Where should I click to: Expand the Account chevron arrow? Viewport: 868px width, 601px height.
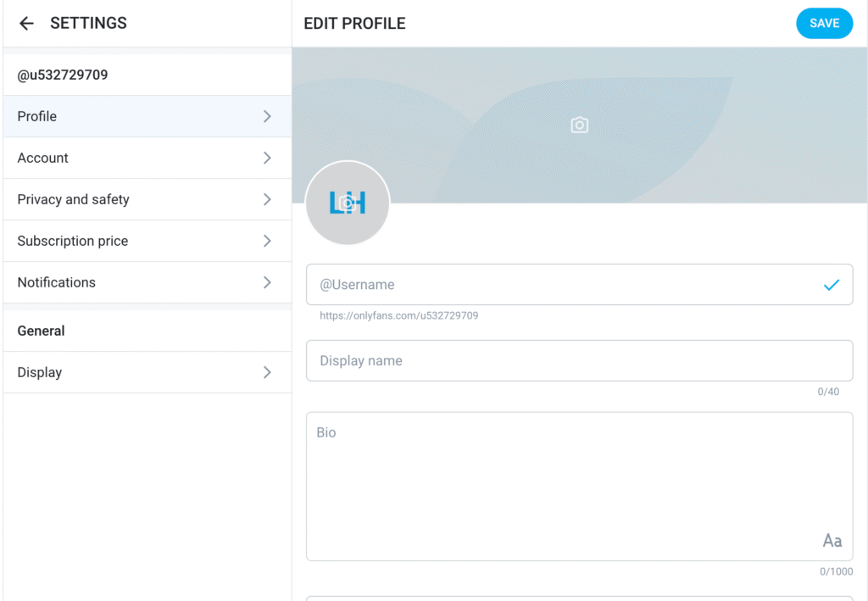point(267,158)
